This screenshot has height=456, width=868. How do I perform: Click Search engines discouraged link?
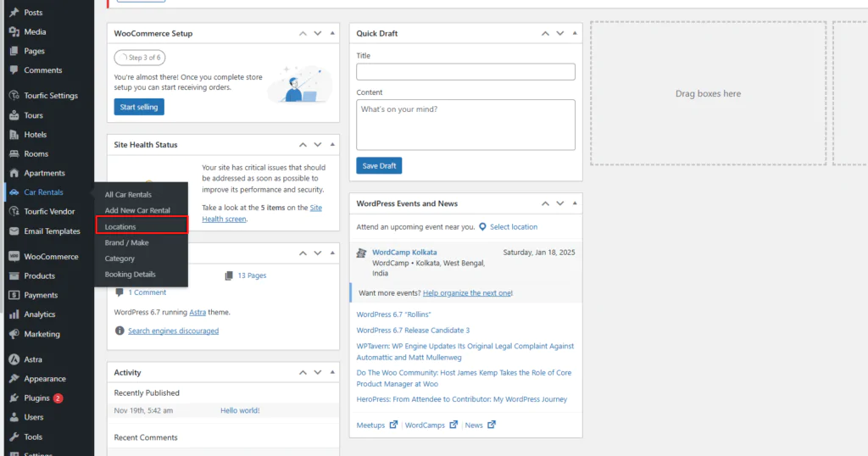(173, 331)
